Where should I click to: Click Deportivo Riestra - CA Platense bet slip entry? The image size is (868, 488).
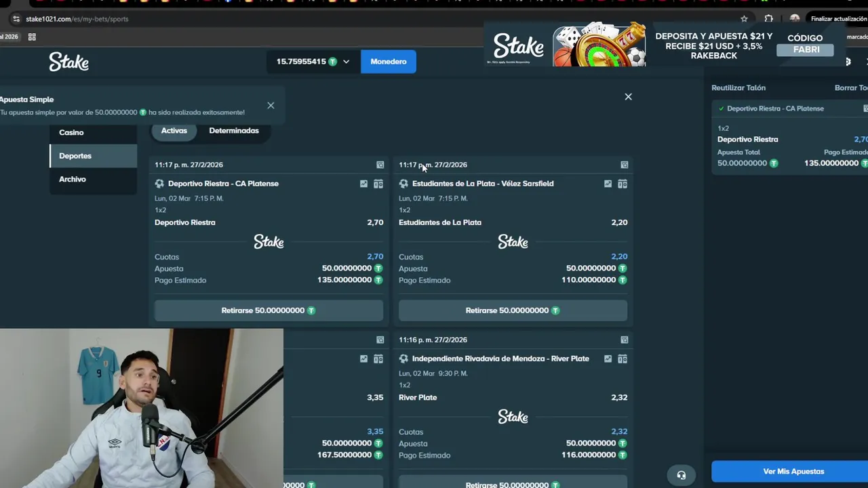(x=775, y=108)
